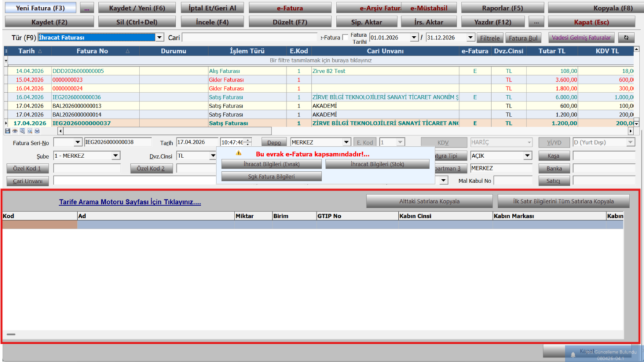Click the yellow warning icon in the e-Fatura popup

click(x=238, y=153)
